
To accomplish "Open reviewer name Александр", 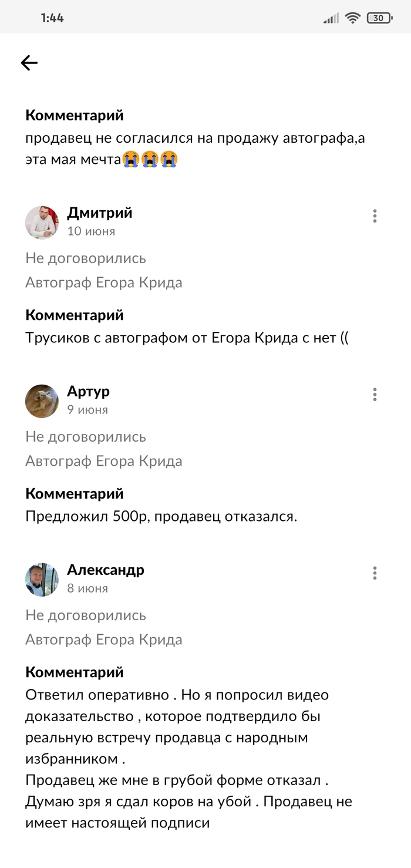I will 105,570.
